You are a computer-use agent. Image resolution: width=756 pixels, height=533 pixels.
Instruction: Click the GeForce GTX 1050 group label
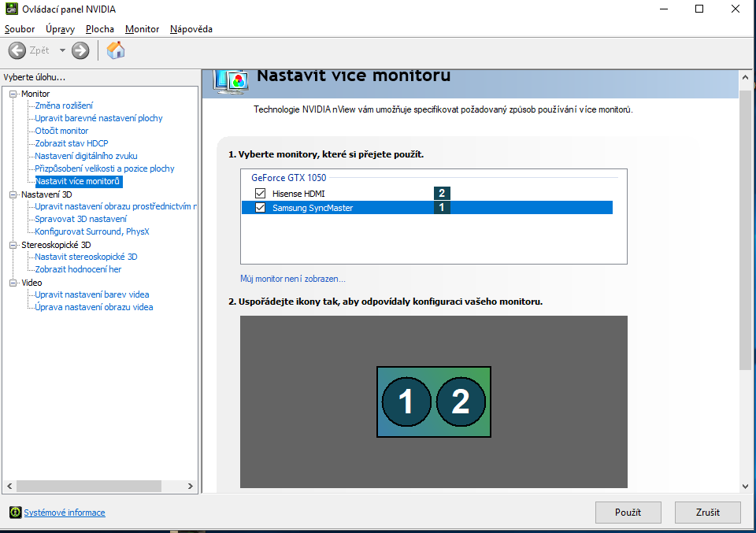tap(289, 177)
